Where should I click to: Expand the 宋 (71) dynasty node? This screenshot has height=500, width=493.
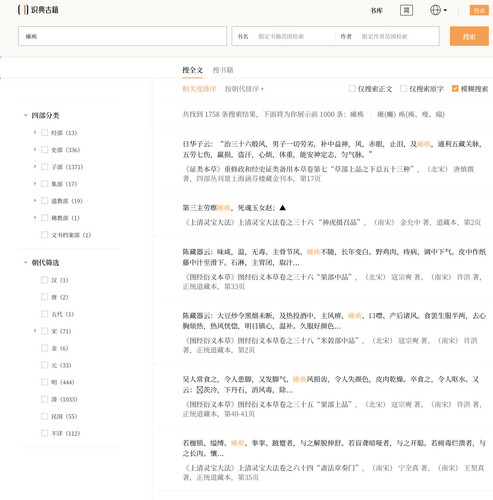[x=35, y=331]
